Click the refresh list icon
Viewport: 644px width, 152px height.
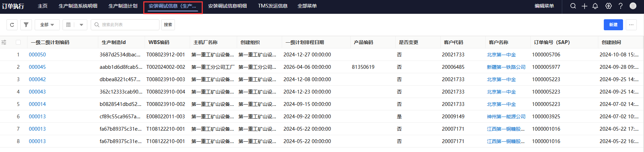pyautogui.click(x=12, y=25)
